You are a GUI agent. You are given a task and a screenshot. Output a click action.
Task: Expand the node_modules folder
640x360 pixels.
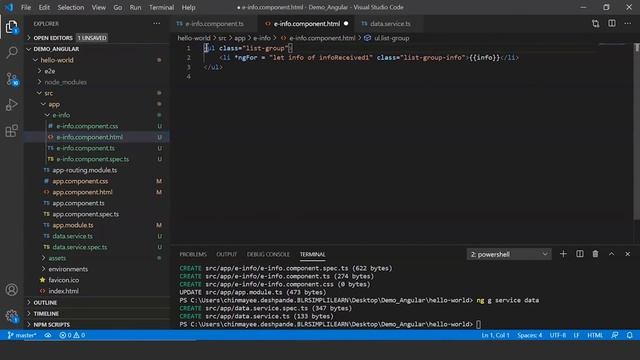65,82
